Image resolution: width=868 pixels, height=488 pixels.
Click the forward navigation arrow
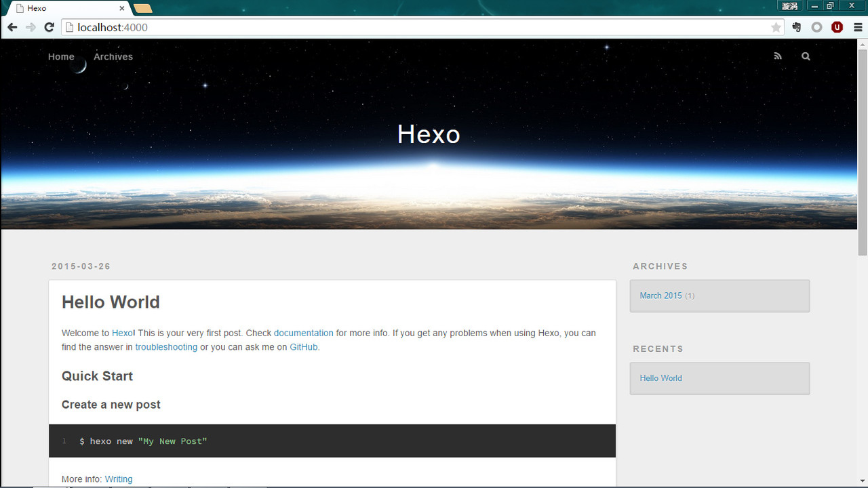[x=31, y=27]
